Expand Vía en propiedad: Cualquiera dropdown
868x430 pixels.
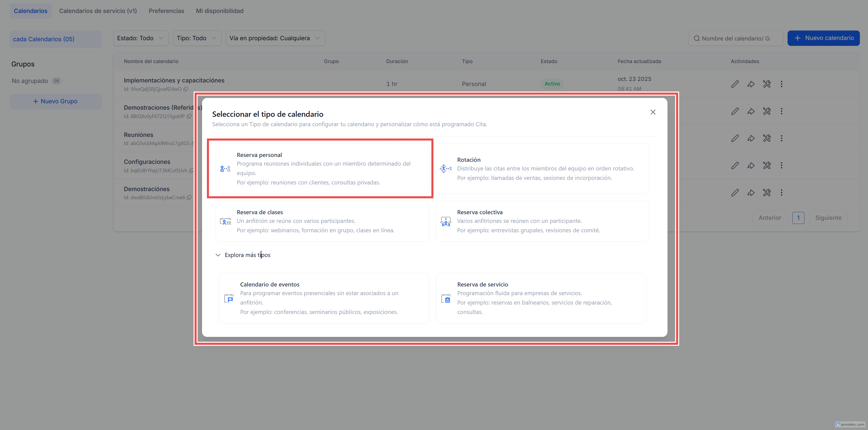(275, 38)
